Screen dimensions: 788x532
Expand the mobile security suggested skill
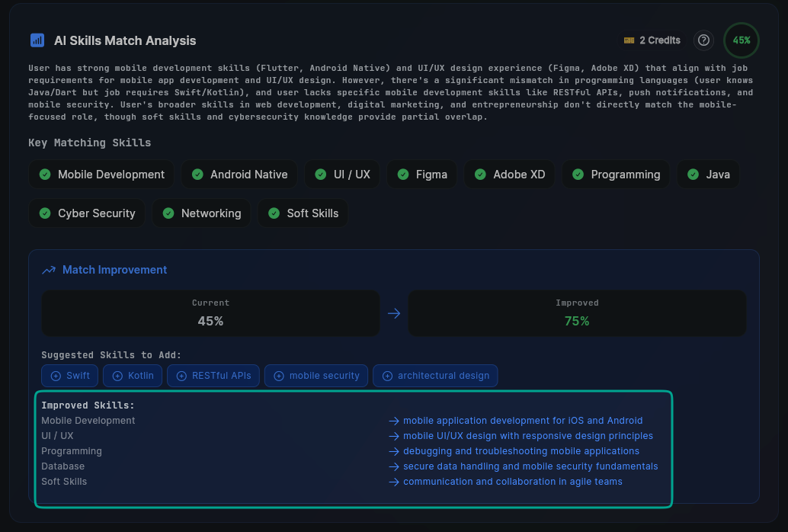pyautogui.click(x=316, y=375)
